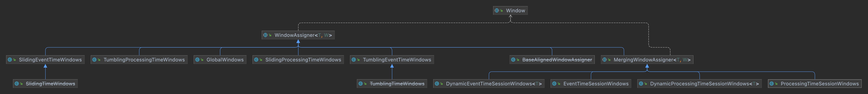Select the TumblingProcessingTimeWindows node
The width and height of the screenshot is (868, 94).
point(139,59)
